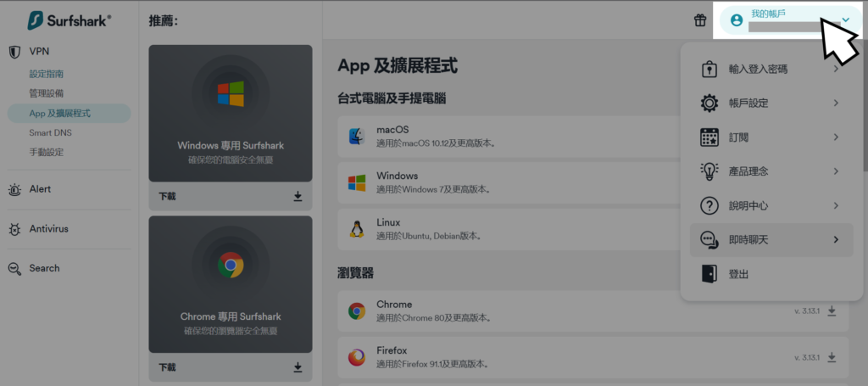Expand 輸入登入密碼 chevron
The width and height of the screenshot is (868, 386).
click(x=836, y=70)
